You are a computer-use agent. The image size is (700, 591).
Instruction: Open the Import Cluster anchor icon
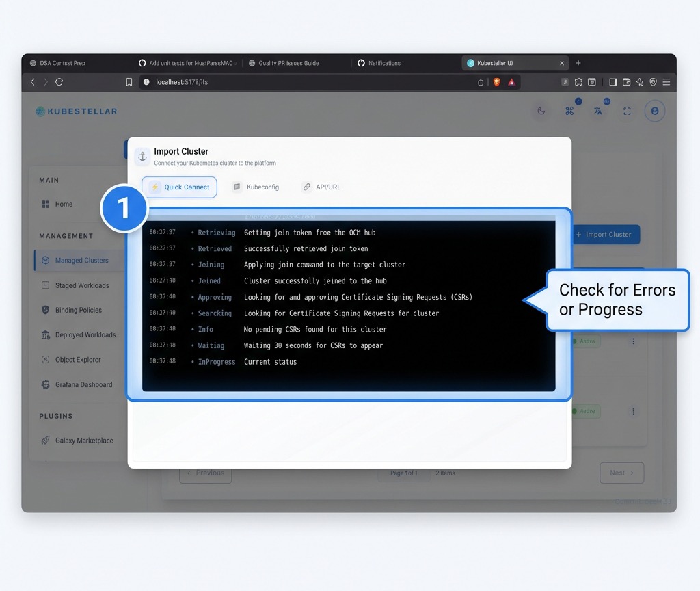142,156
